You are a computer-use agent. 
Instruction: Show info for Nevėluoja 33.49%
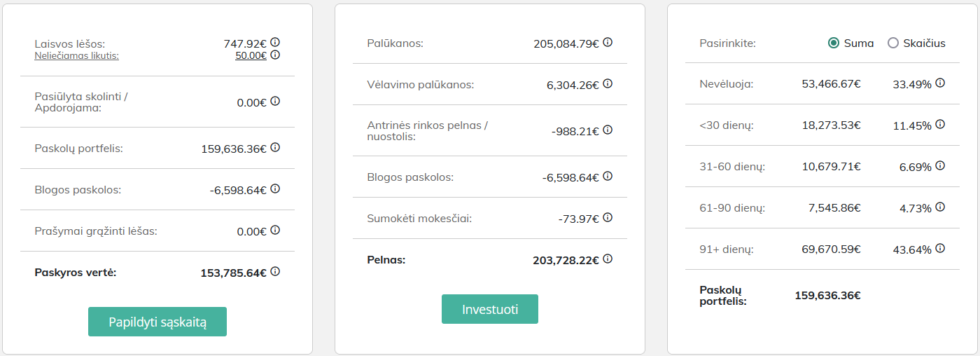pos(940,83)
